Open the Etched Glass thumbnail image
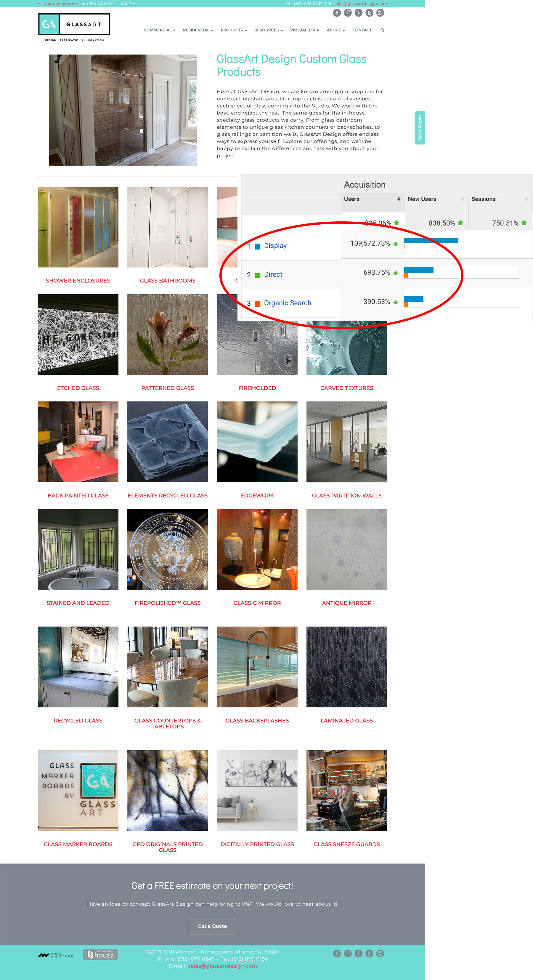This screenshot has height=980, width=533. pos(78,334)
